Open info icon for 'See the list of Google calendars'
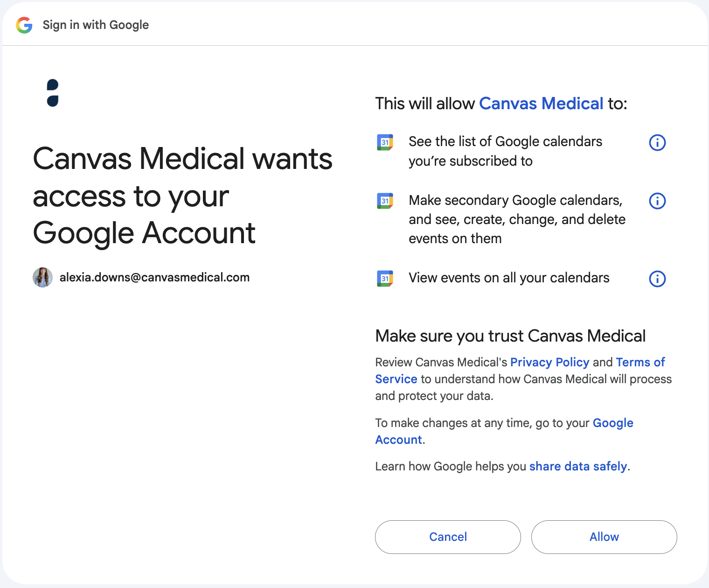The image size is (709, 588). (x=657, y=142)
